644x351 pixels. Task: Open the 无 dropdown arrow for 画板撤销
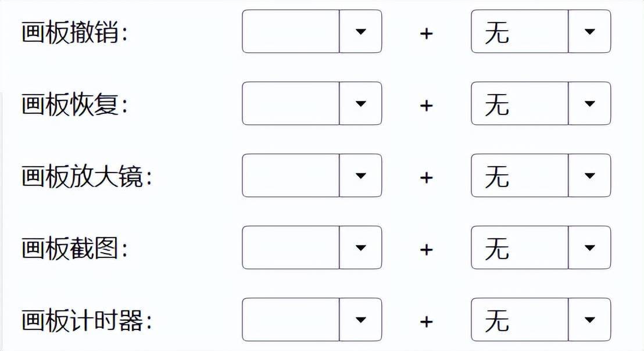589,31
